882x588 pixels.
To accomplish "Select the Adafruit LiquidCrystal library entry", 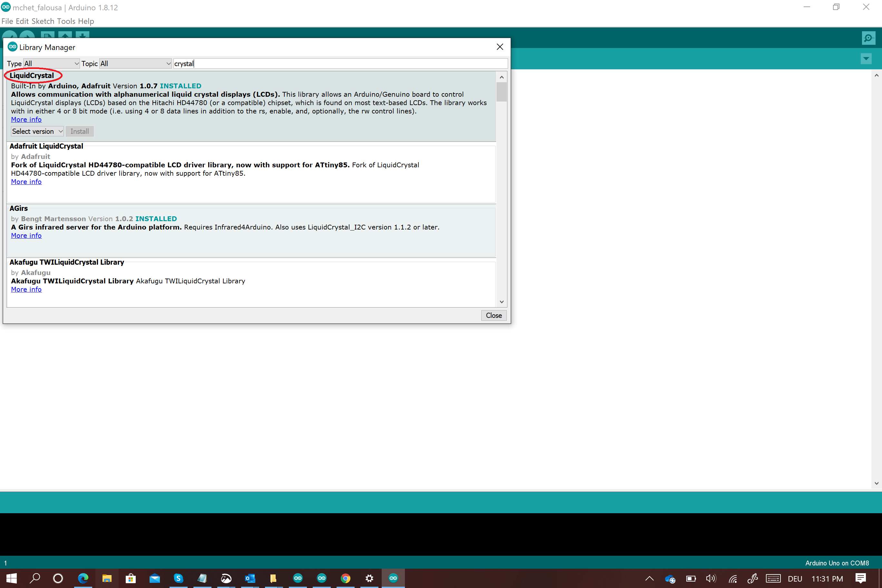I will coord(46,146).
